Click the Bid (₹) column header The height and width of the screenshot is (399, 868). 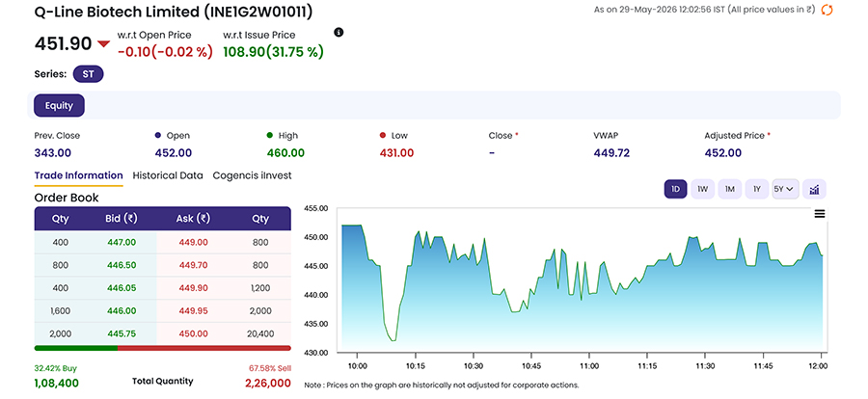tap(121, 219)
